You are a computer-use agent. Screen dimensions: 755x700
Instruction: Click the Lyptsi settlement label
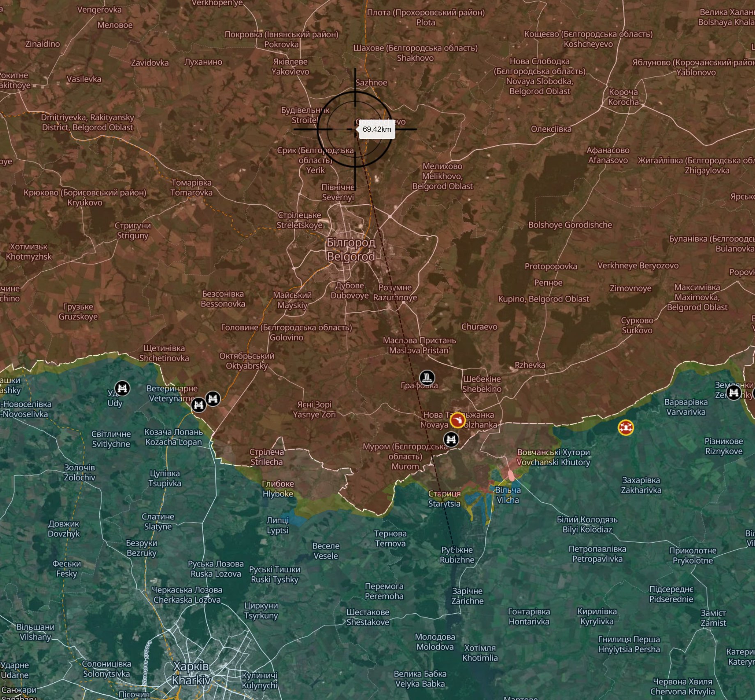pyautogui.click(x=278, y=525)
